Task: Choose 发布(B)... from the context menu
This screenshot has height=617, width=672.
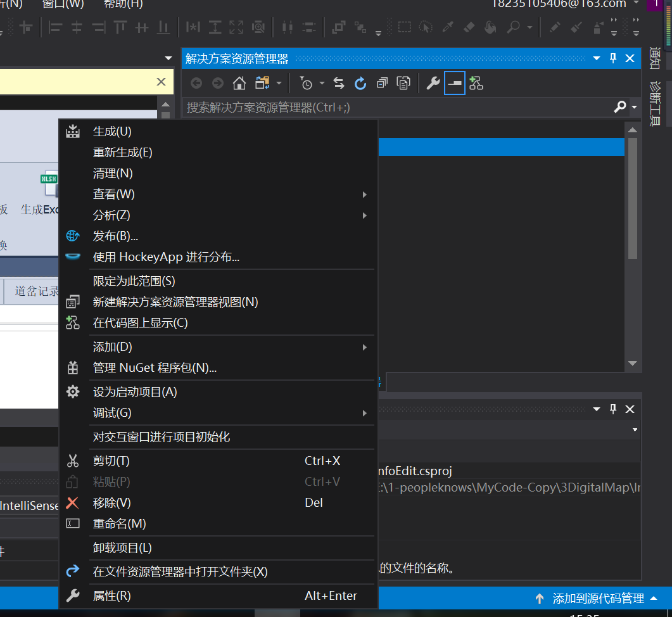Action: pos(219,236)
